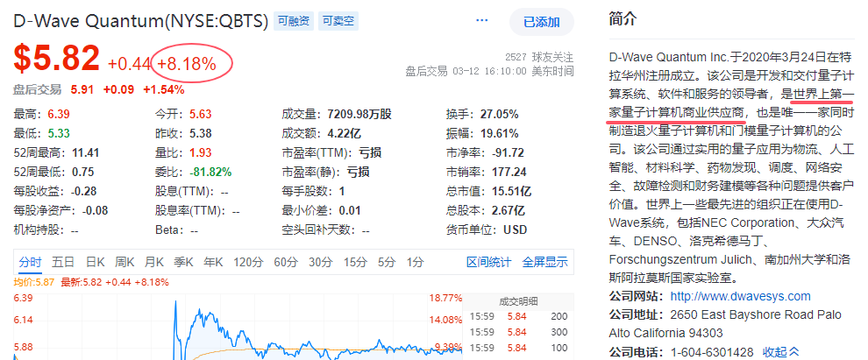Click the 52周最高 value 11.41
This screenshot has height=360, width=868.
click(x=84, y=152)
